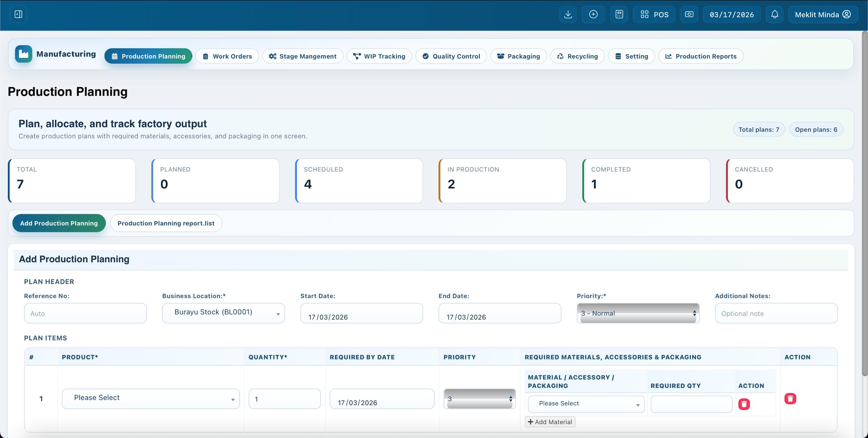
Task: Open the Business Location dropdown
Action: tap(223, 313)
